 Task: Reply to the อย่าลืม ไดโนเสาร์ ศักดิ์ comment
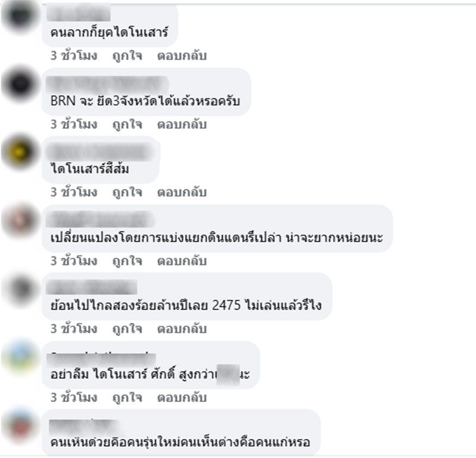[x=182, y=397]
